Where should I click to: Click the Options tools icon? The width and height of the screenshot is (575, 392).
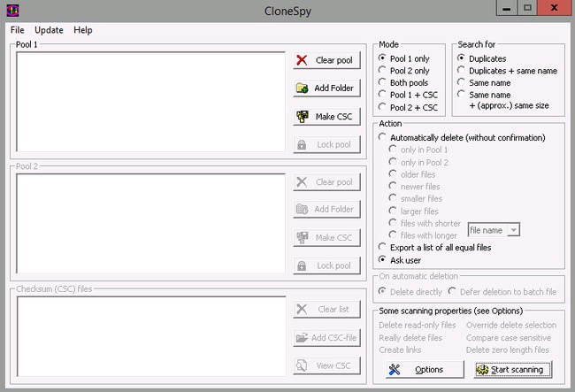pyautogui.click(x=394, y=369)
